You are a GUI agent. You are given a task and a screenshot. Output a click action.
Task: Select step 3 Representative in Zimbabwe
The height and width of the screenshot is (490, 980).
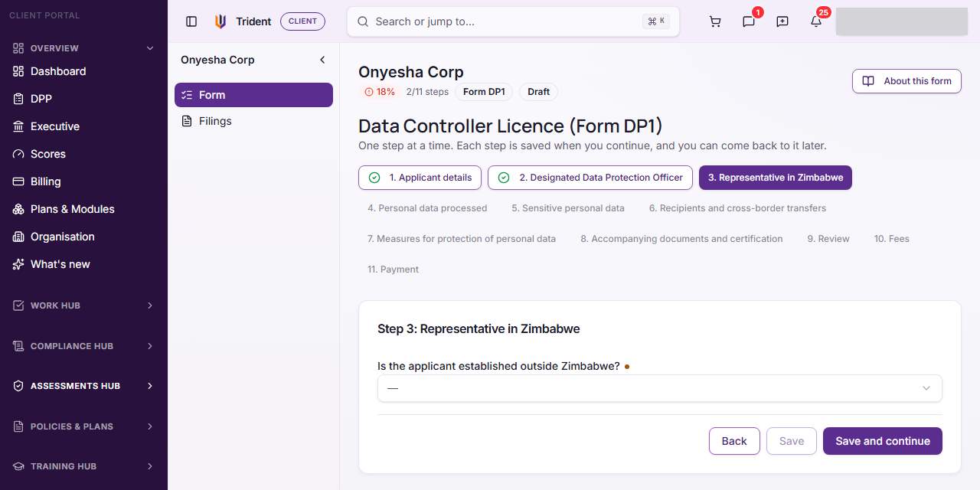tap(776, 178)
